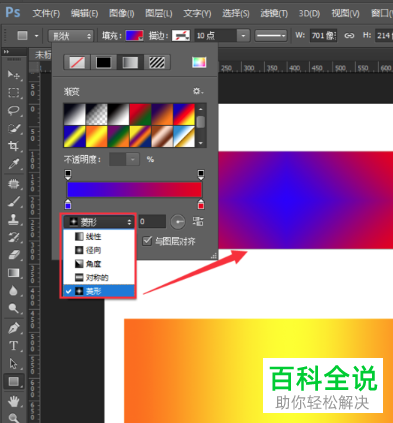Open the View (V) menu

pyautogui.click(x=345, y=13)
